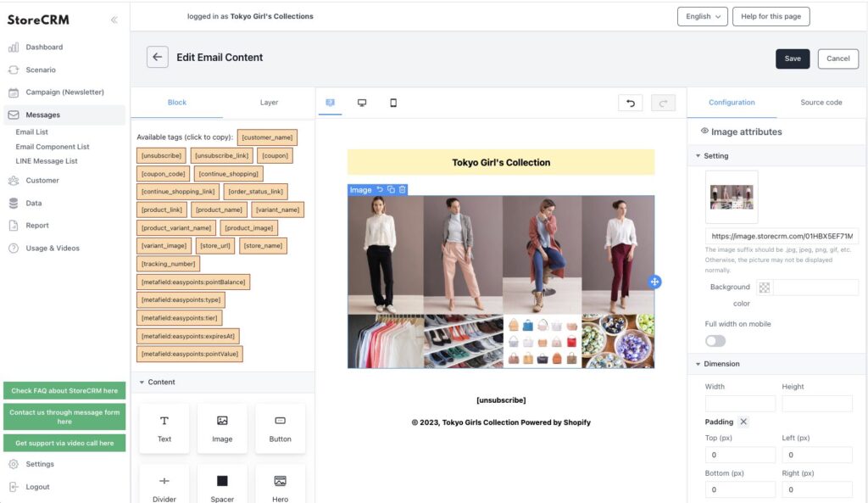Save the email content
Image resolution: width=868 pixels, height=503 pixels.
pos(793,59)
